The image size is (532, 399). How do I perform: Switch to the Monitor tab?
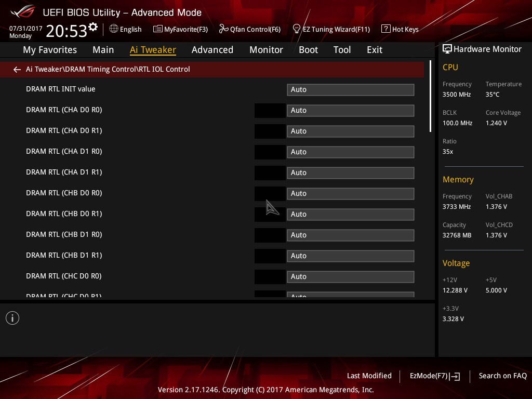[x=267, y=50]
